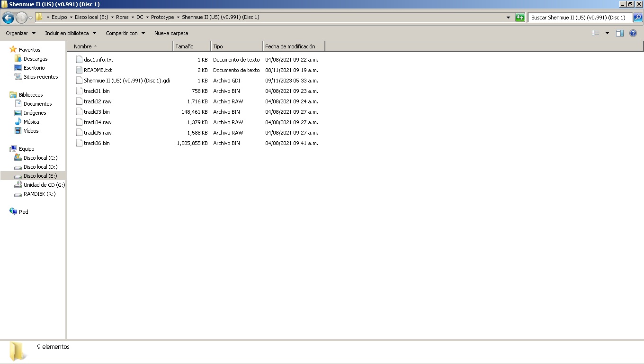644x364 pixels.
Task: Click the folder icon in address bar
Action: 40,17
